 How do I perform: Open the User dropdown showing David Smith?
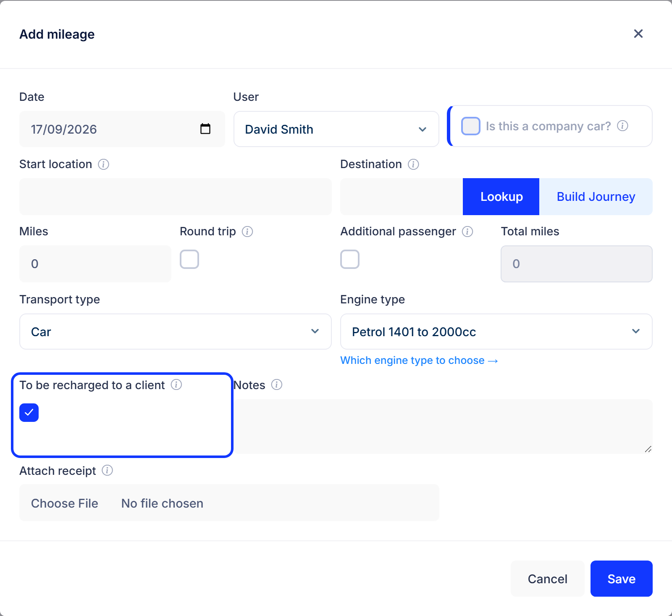coord(336,129)
